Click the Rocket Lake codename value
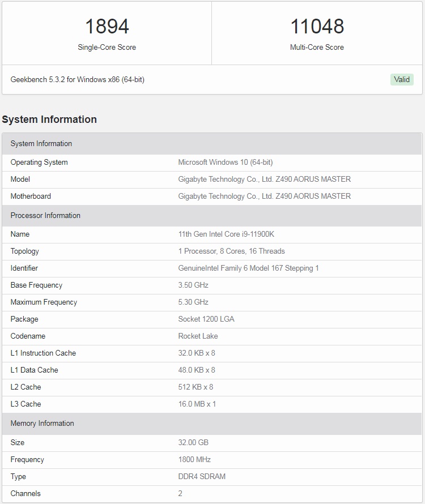 tap(198, 336)
